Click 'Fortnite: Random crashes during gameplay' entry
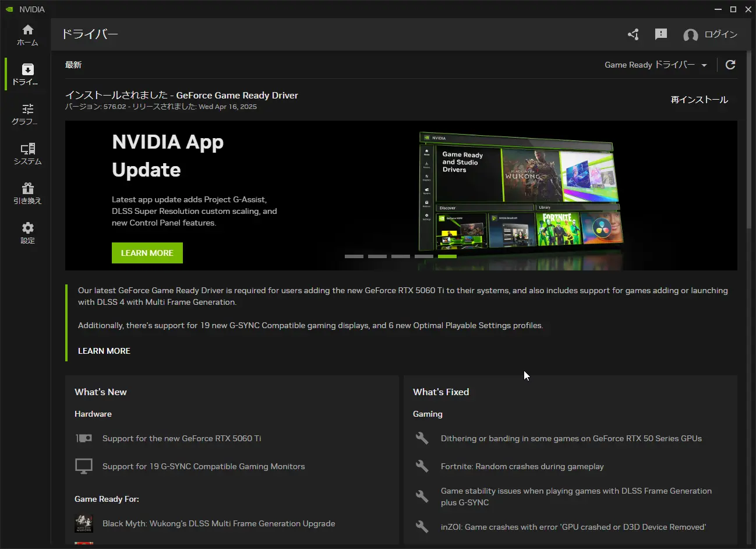The width and height of the screenshot is (756, 549). 522,466
